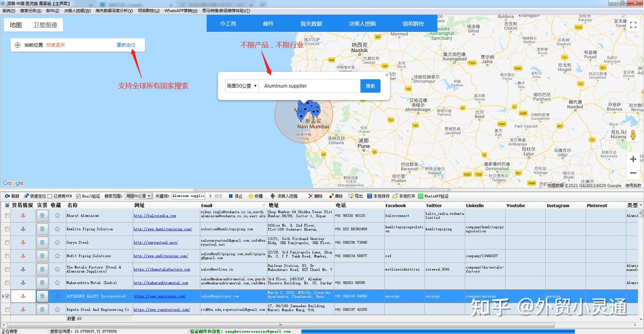This screenshot has height=334, width=644.
Task: Close the search popup with the X
Action: (387, 75)
